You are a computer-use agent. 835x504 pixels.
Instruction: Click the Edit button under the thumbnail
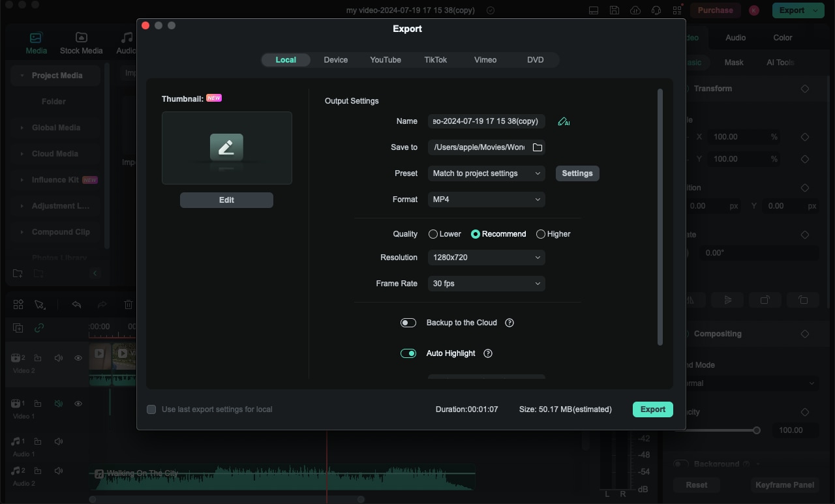[226, 200]
